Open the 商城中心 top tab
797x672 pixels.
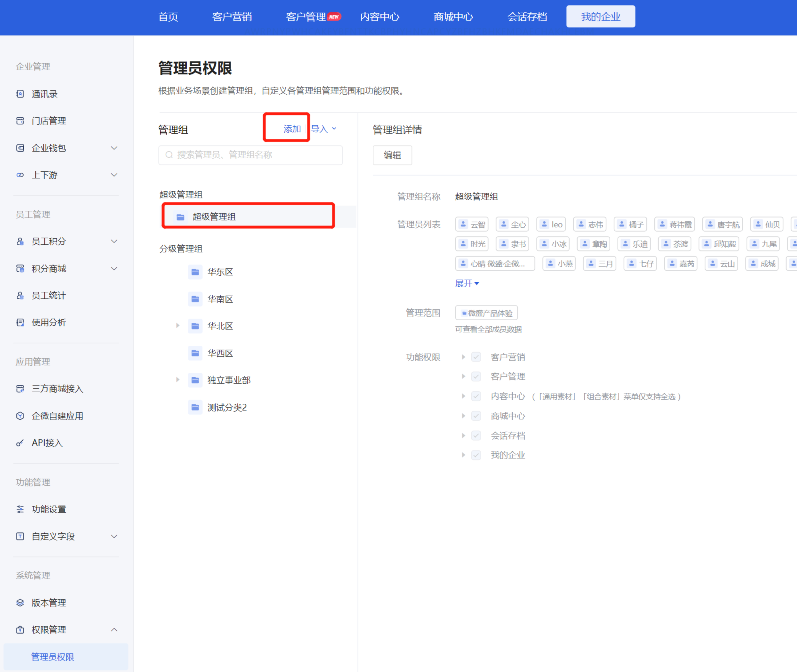(453, 17)
